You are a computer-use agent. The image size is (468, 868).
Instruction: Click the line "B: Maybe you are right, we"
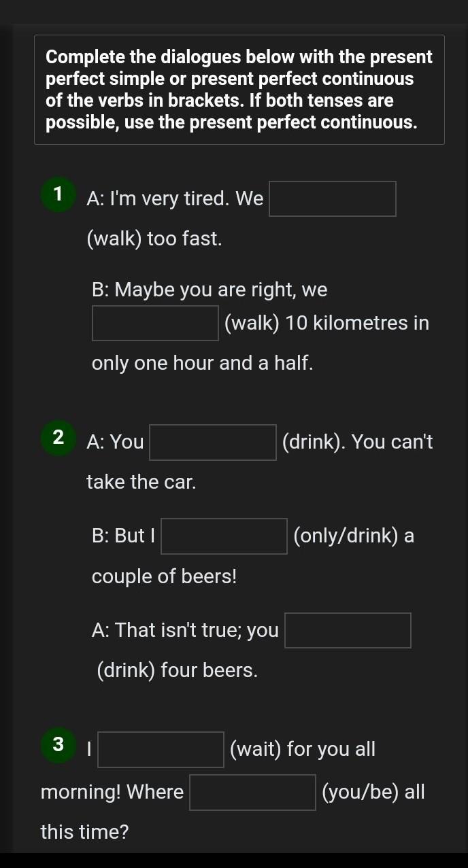210,290
